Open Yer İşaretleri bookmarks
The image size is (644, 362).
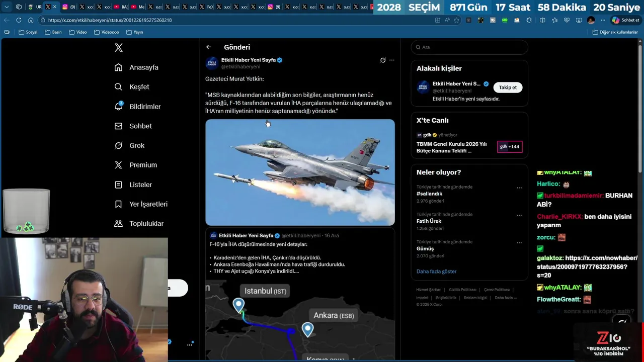click(x=141, y=204)
